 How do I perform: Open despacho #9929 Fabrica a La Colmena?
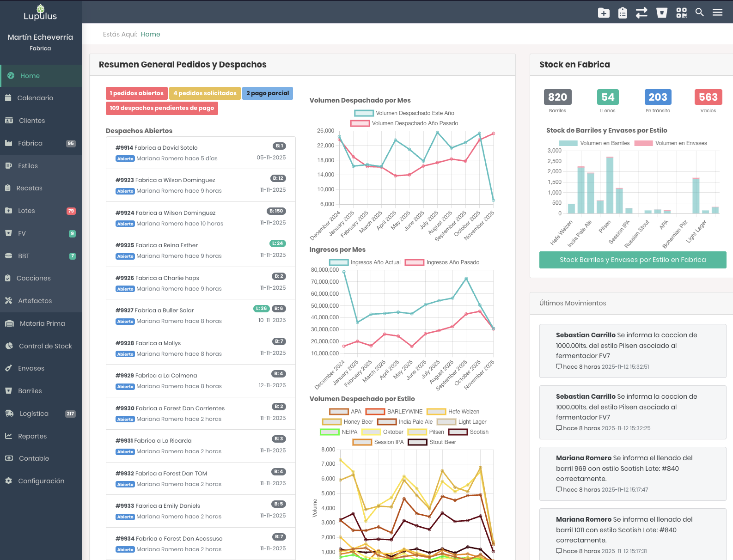(201, 381)
